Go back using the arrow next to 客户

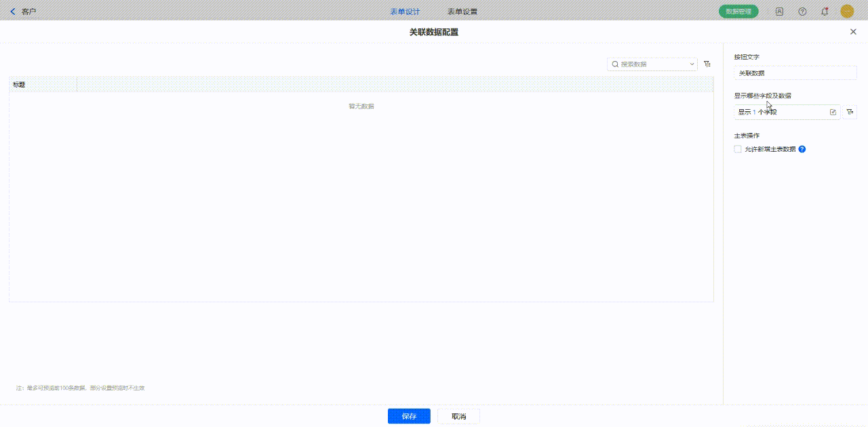coord(12,12)
